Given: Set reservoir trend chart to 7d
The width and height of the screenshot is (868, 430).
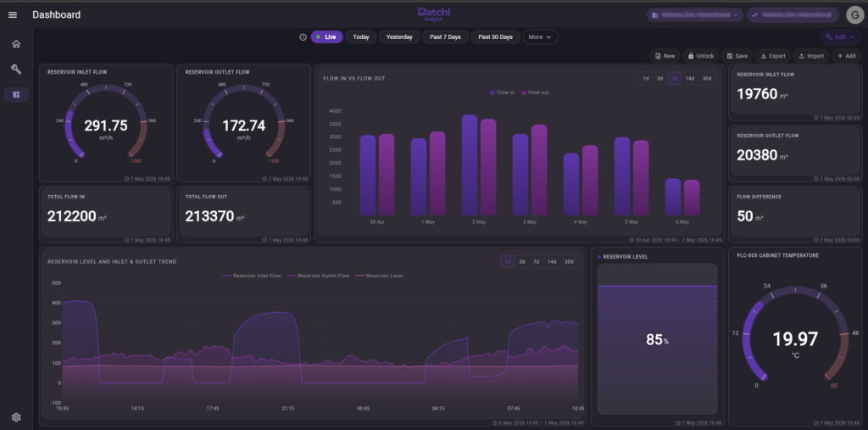Looking at the screenshot, I should [537, 261].
